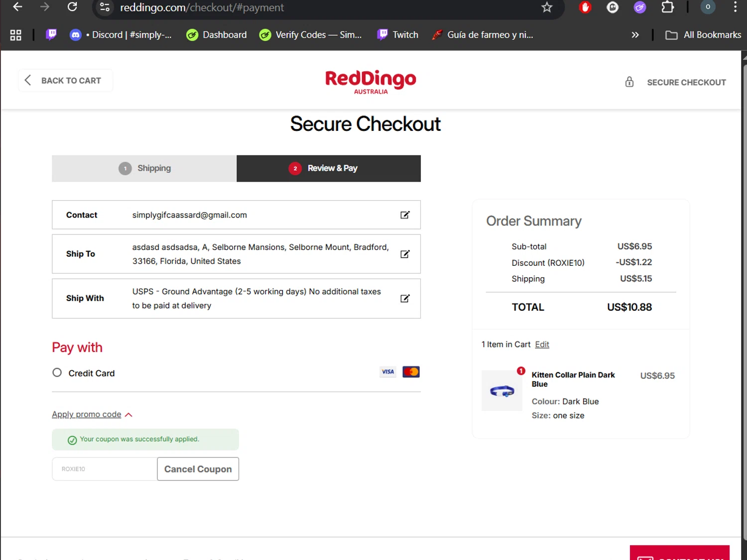Click the Pay with heading
747x560 pixels.
click(77, 347)
